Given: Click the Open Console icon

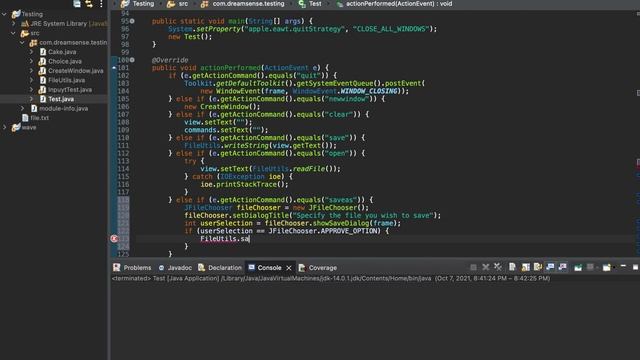Looking at the screenshot, I should coord(607,267).
